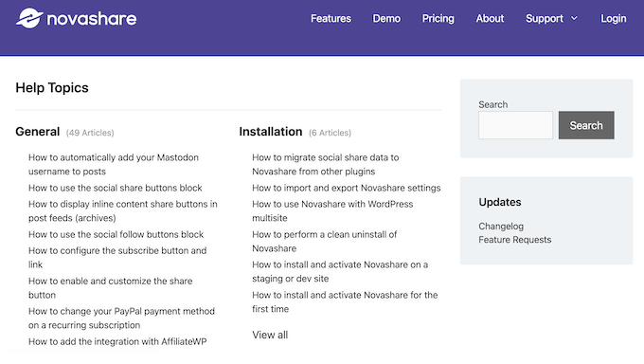This screenshot has height=364, width=644.
Task: Click the Help Topics heading
Action: pos(52,87)
